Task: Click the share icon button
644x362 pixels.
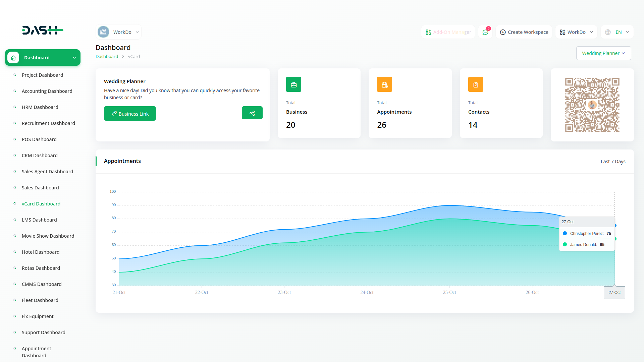Action: [252, 113]
